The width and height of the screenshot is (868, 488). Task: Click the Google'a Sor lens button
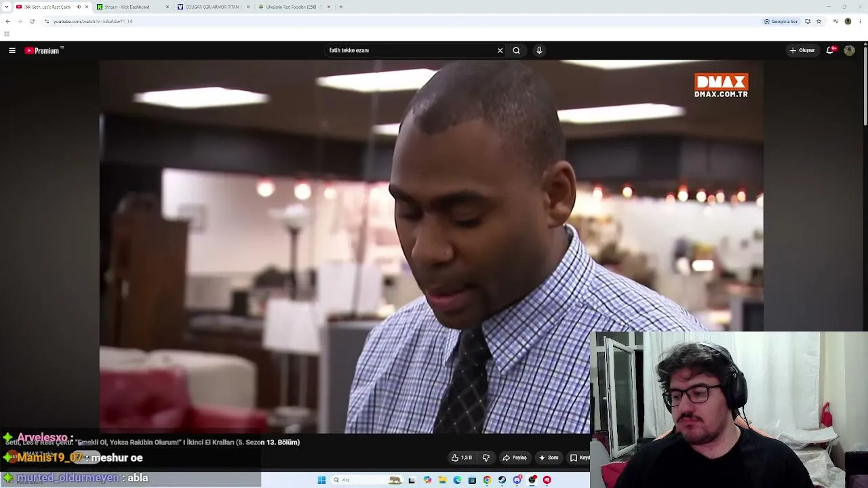pos(781,21)
